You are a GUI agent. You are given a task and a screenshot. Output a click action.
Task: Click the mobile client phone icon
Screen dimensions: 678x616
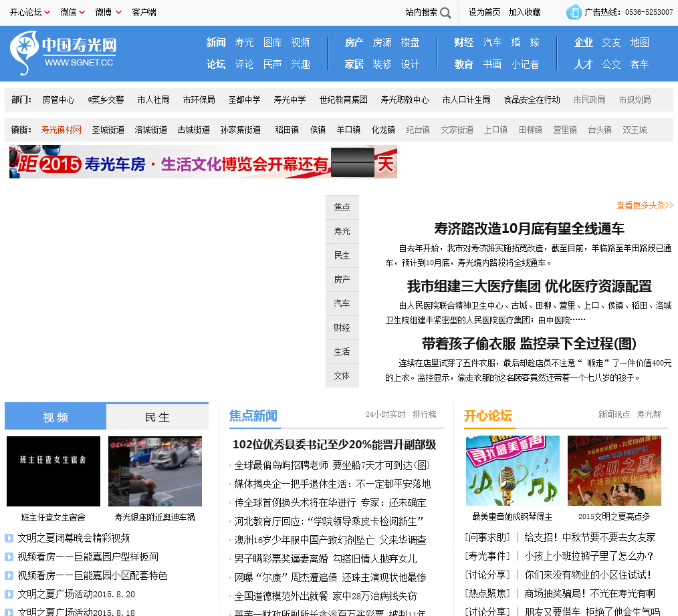coord(573,12)
